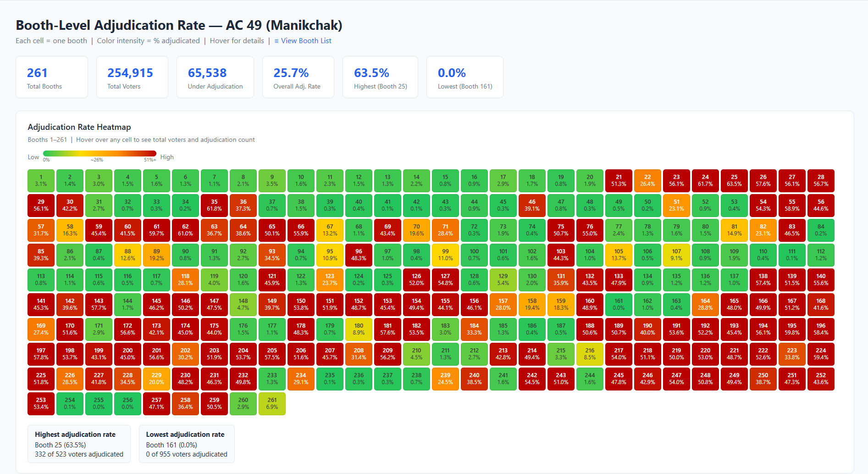Click booth 216 yellow cell
Viewport: 868px width, 474px height.
tap(590, 354)
